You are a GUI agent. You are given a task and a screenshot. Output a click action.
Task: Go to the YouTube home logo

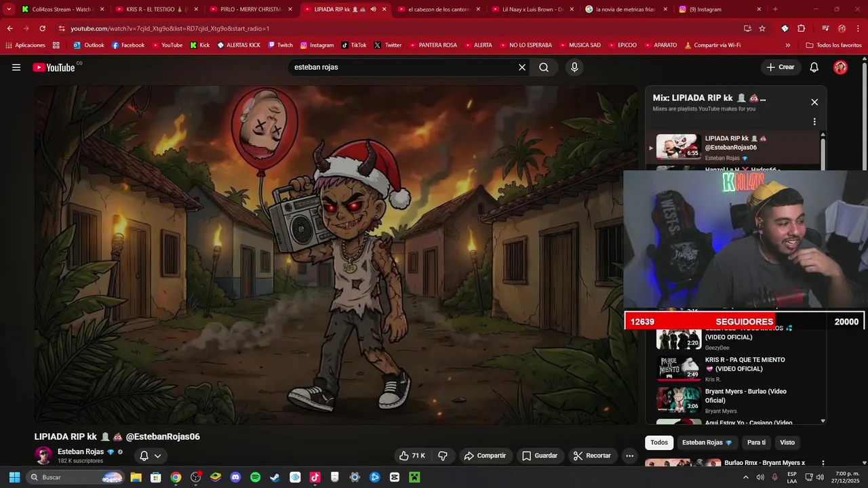coord(54,67)
